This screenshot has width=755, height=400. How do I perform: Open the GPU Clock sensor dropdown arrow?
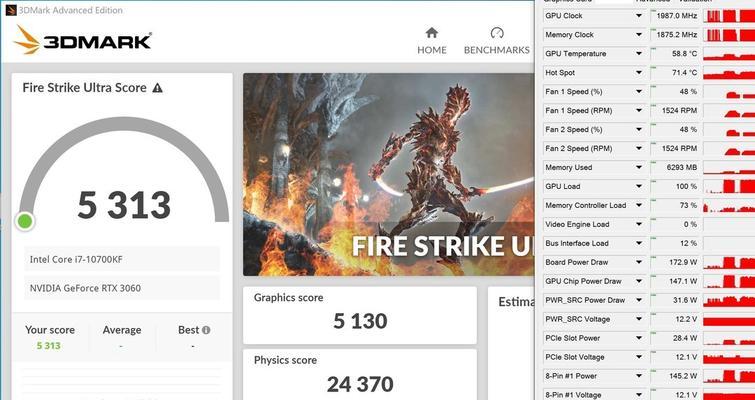click(639, 16)
